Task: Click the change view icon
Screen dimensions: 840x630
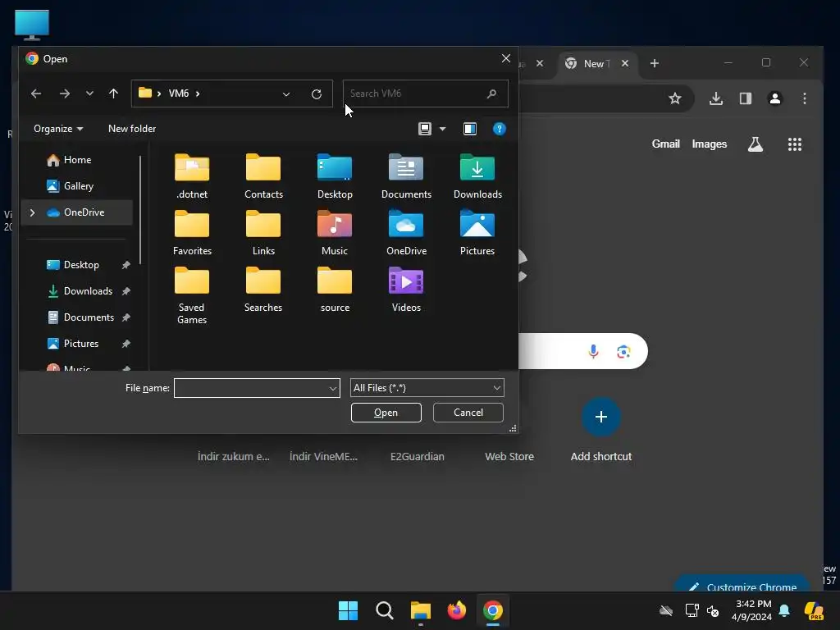Action: [x=424, y=129]
